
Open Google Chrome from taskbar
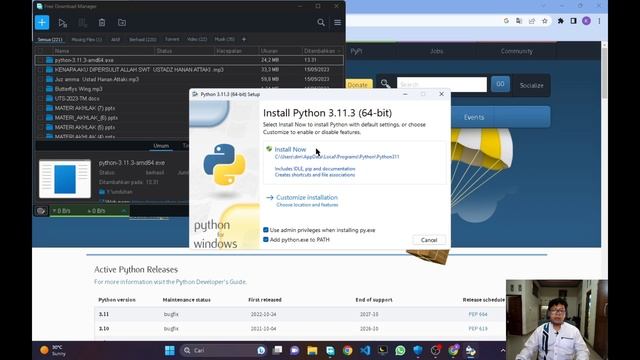pos(347,350)
